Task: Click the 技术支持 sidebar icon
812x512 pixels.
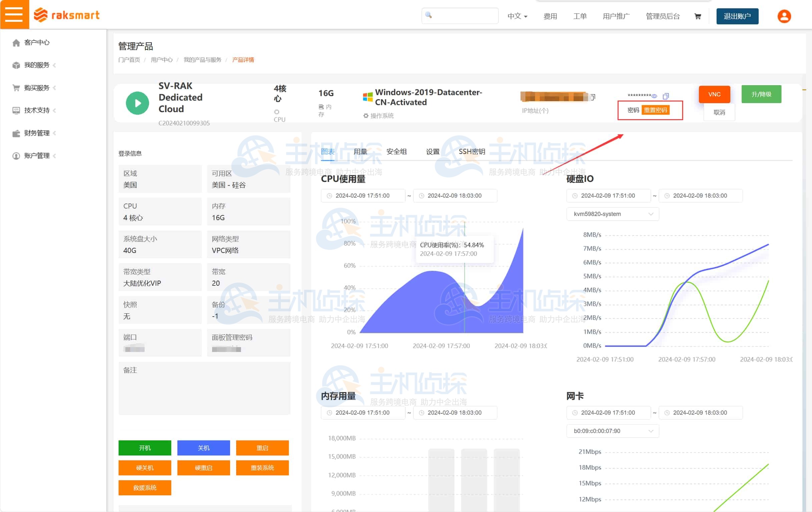Action: pos(16,110)
